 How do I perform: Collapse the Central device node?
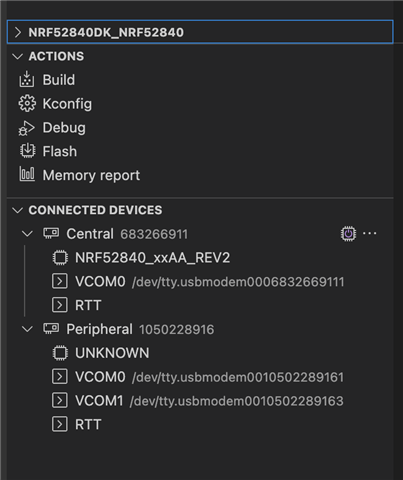tap(27, 234)
